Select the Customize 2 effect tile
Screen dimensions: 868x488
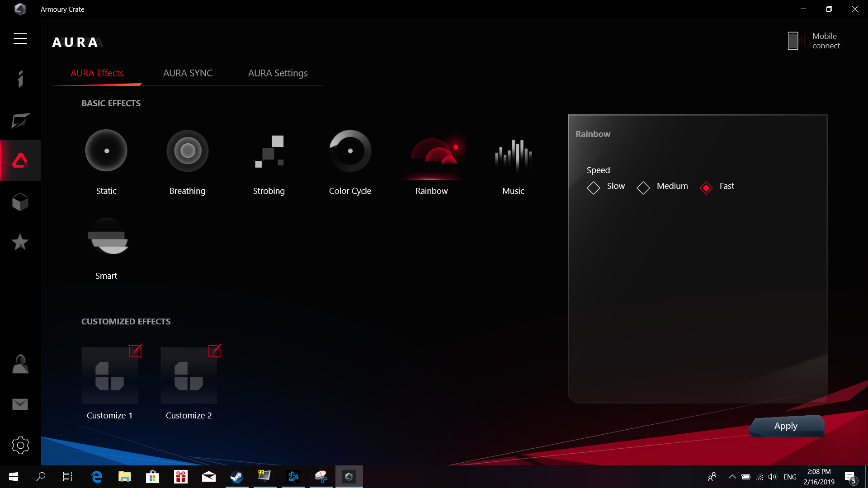point(189,375)
